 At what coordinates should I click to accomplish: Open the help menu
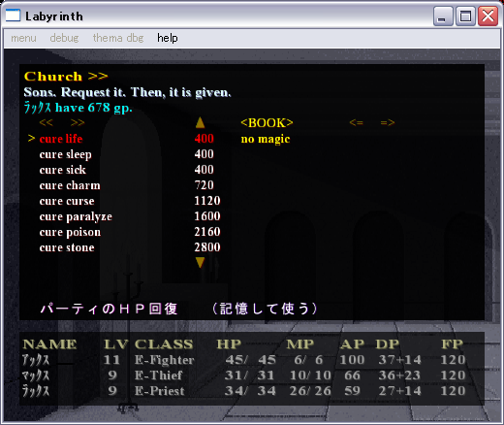coord(168,38)
